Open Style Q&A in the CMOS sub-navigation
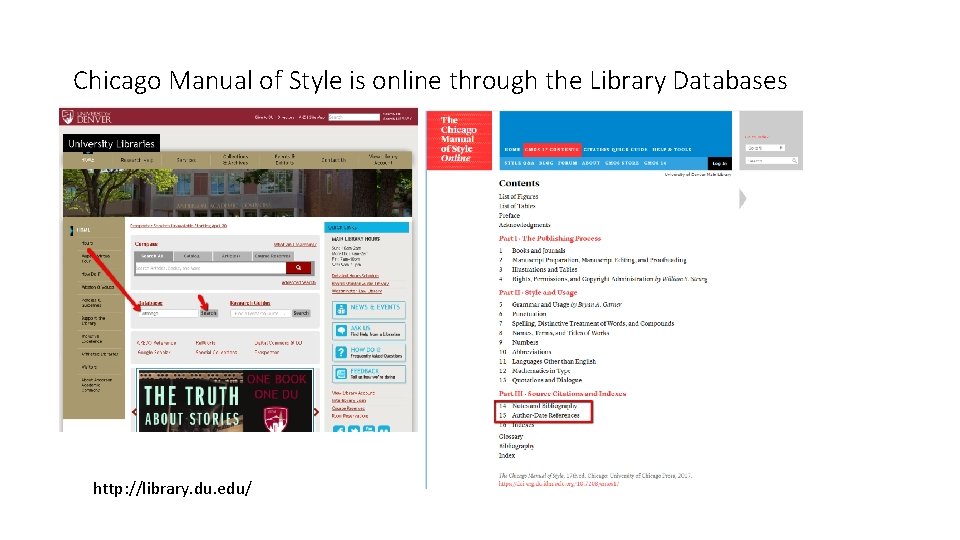 click(x=519, y=163)
